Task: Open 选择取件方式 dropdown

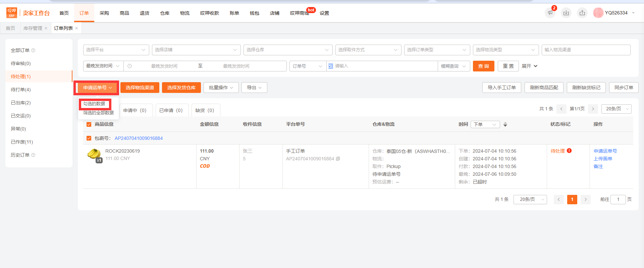Action: point(368,50)
